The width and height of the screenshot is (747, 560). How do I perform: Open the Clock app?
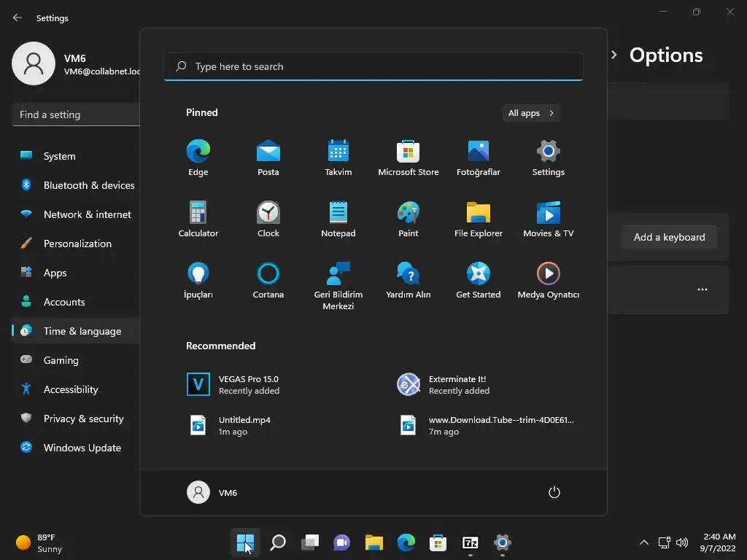(x=268, y=219)
